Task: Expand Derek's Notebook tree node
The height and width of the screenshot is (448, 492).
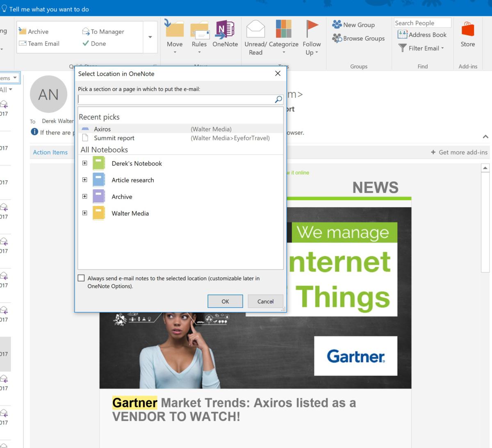Action: pyautogui.click(x=84, y=163)
